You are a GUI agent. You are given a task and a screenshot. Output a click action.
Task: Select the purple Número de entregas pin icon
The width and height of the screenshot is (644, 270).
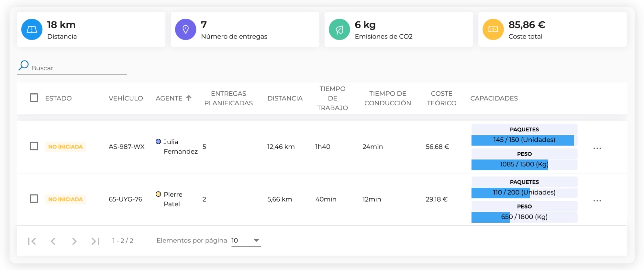(185, 29)
